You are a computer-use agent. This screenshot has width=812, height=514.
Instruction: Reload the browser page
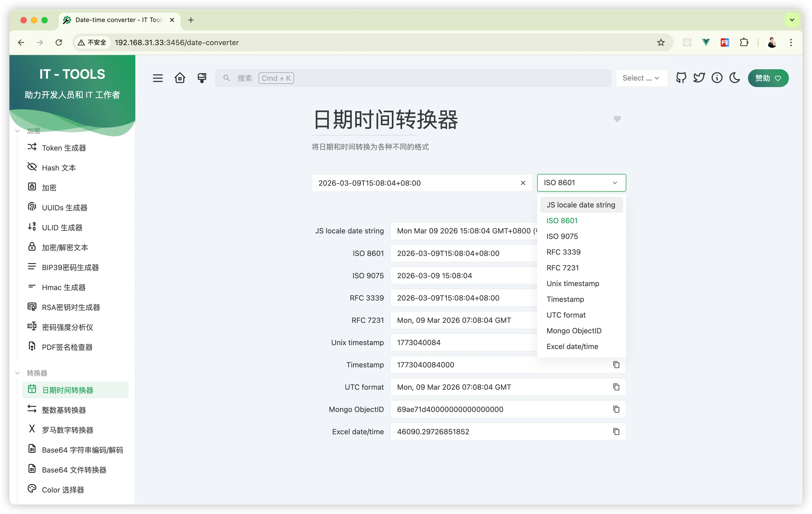pyautogui.click(x=59, y=42)
